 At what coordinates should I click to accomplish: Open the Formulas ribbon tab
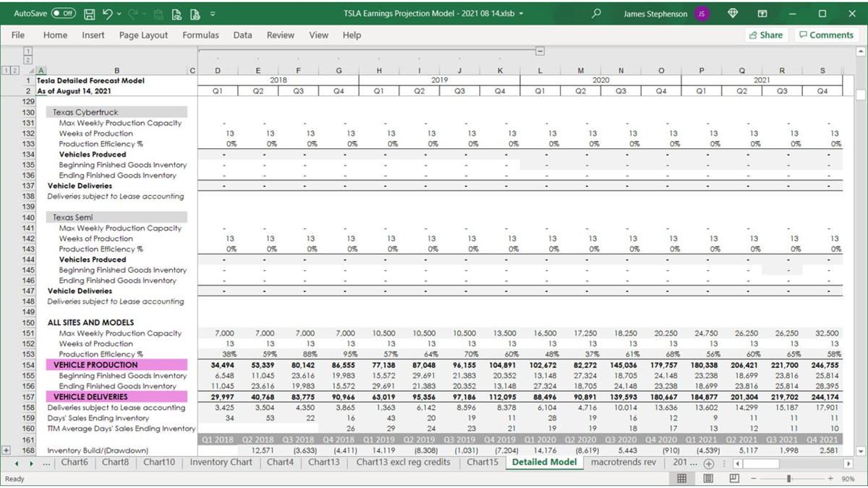(x=200, y=35)
